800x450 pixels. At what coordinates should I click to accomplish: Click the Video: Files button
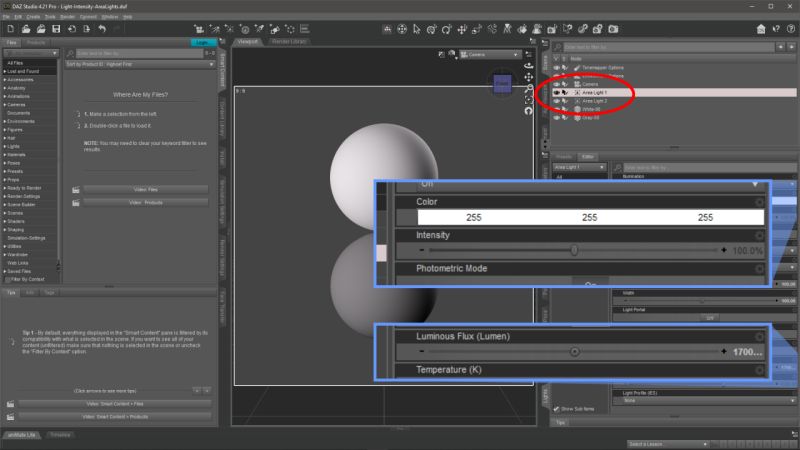tap(146, 189)
